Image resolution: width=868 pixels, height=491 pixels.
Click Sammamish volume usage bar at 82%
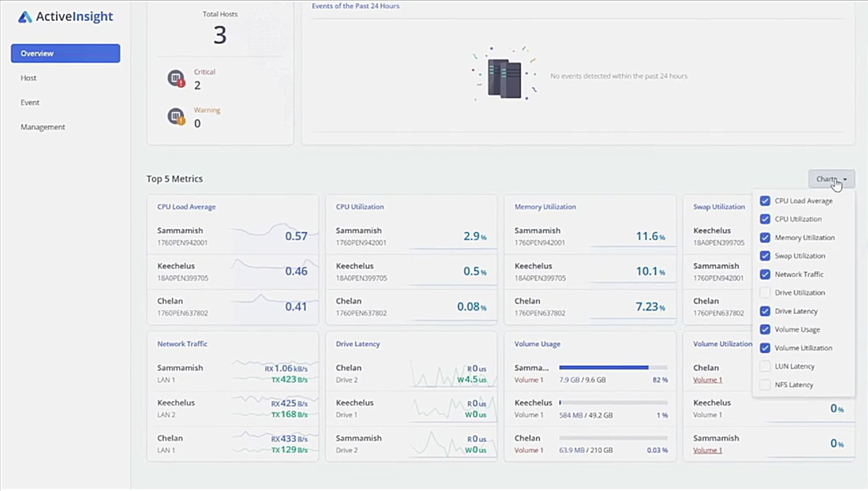[x=613, y=367]
